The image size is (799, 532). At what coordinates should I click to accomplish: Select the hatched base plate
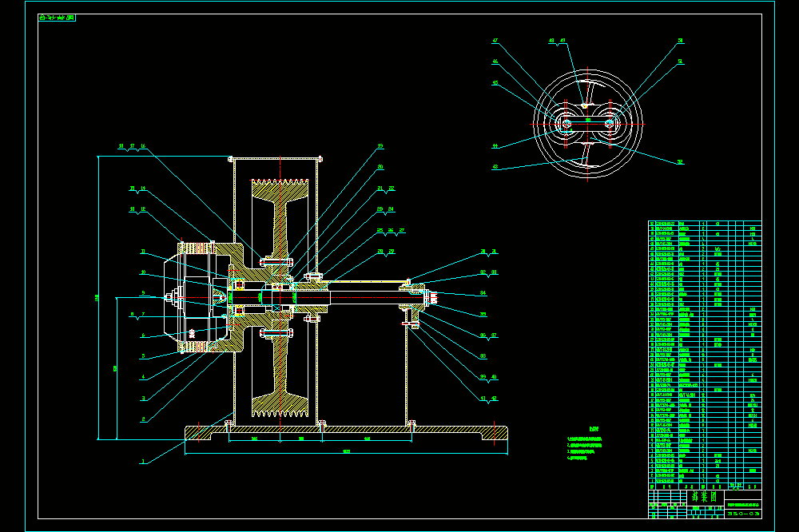coord(346,433)
